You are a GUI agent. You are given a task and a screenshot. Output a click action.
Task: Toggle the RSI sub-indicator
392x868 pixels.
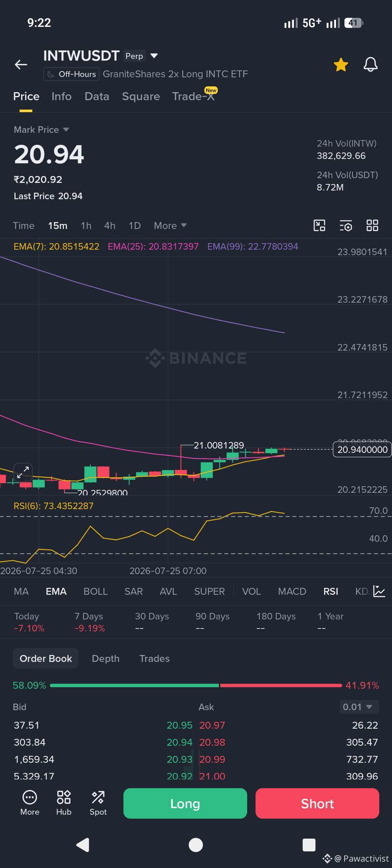click(331, 591)
